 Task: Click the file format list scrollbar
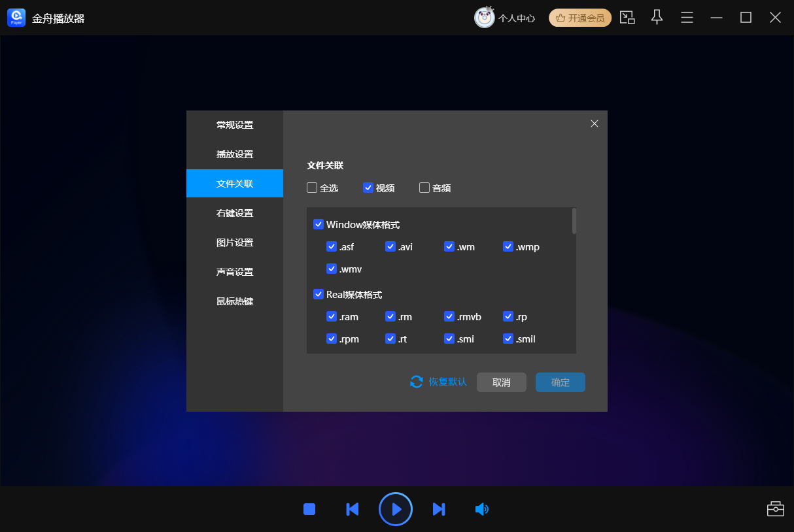574,221
